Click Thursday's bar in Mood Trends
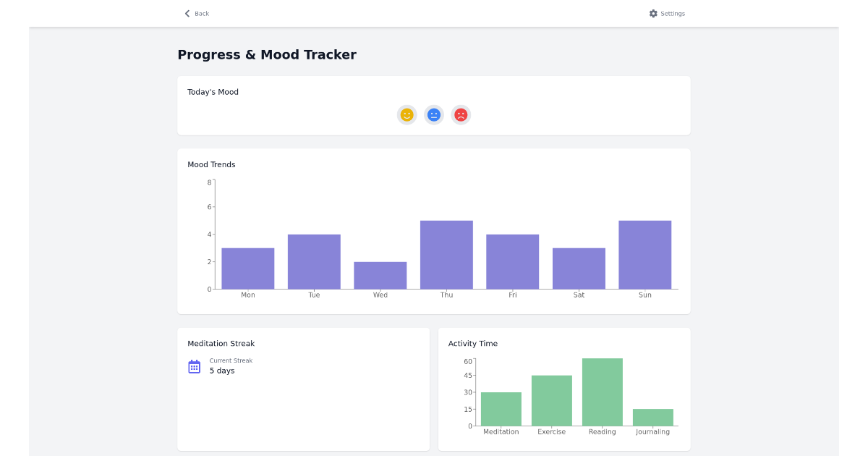This screenshot has width=868, height=456. point(446,253)
